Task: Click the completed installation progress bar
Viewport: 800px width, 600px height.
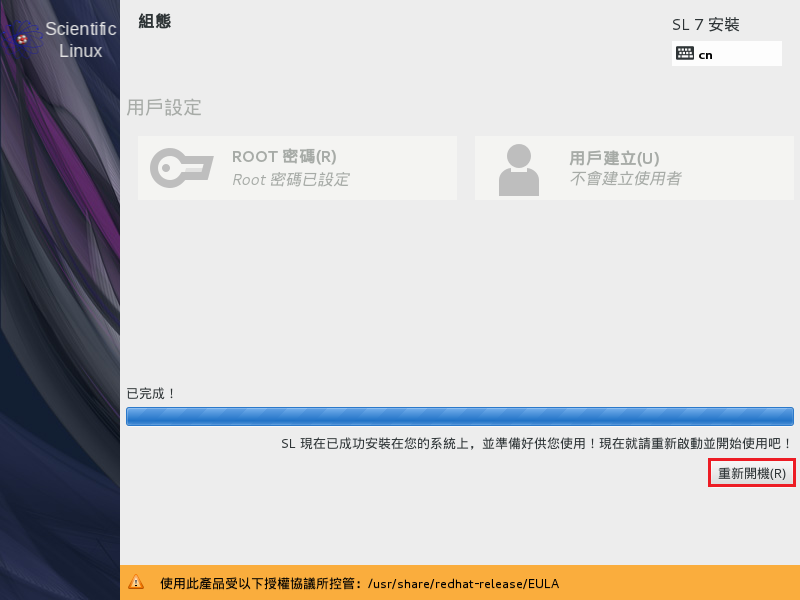Action: pyautogui.click(x=460, y=416)
